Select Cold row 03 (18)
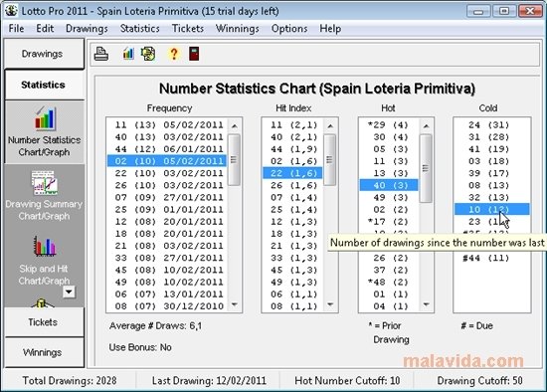 [492, 161]
